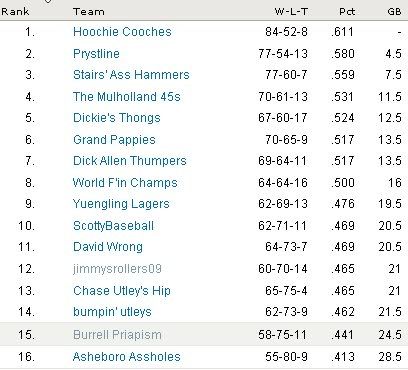This screenshot has width=408, height=370.
Task: Click the Dickie's Thongs team link
Action: (117, 118)
